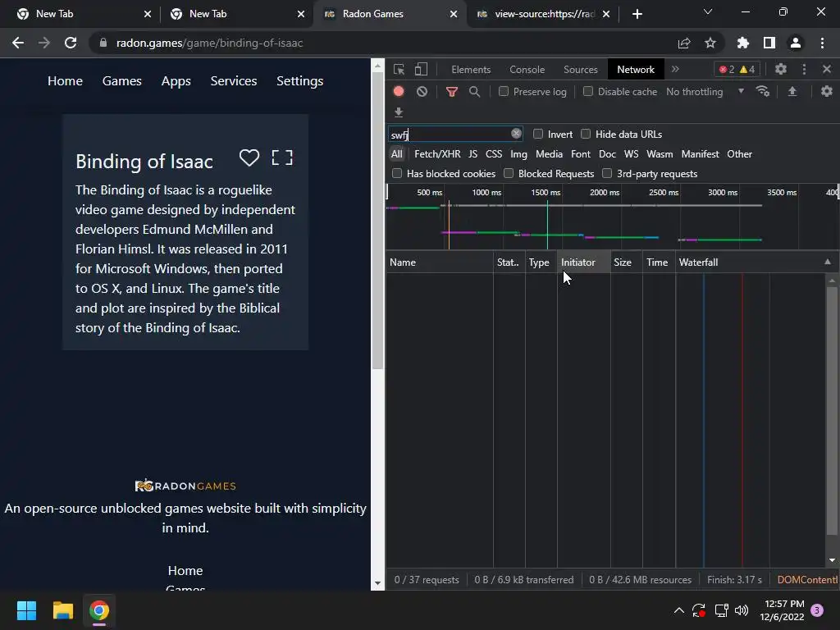Screen dimensions: 840x630
Task: Click the network table scrollbar thumb
Action: tap(832, 410)
